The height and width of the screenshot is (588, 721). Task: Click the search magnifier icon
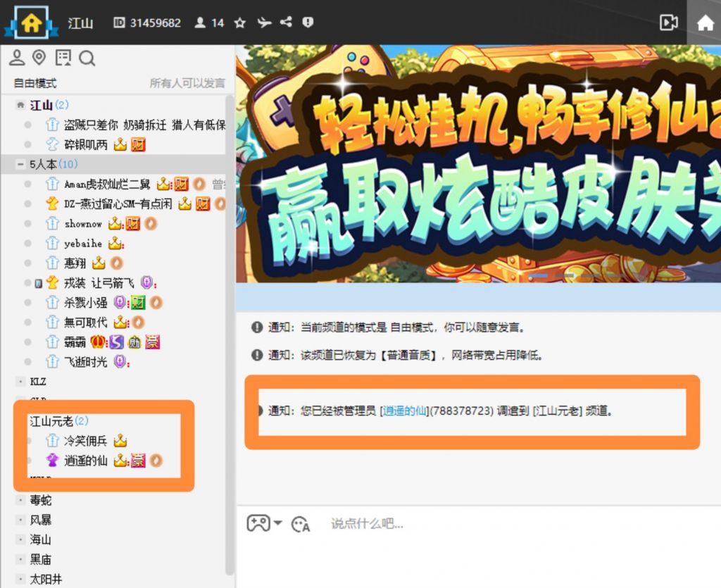(x=87, y=58)
